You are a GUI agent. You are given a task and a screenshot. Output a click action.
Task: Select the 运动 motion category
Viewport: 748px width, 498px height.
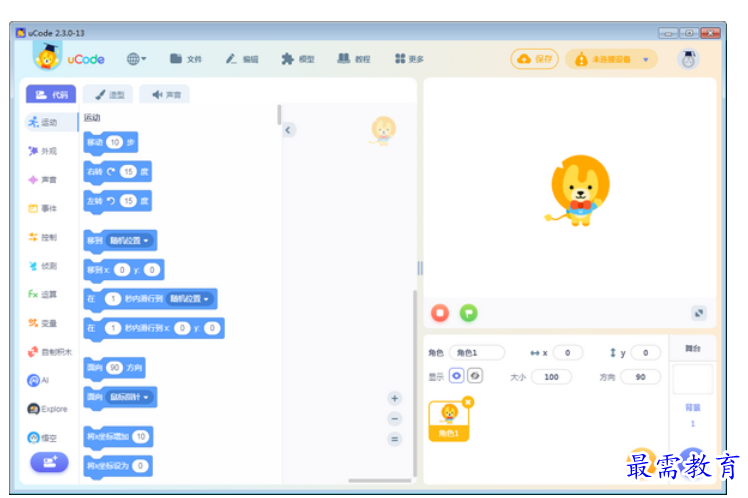pyautogui.click(x=50, y=122)
